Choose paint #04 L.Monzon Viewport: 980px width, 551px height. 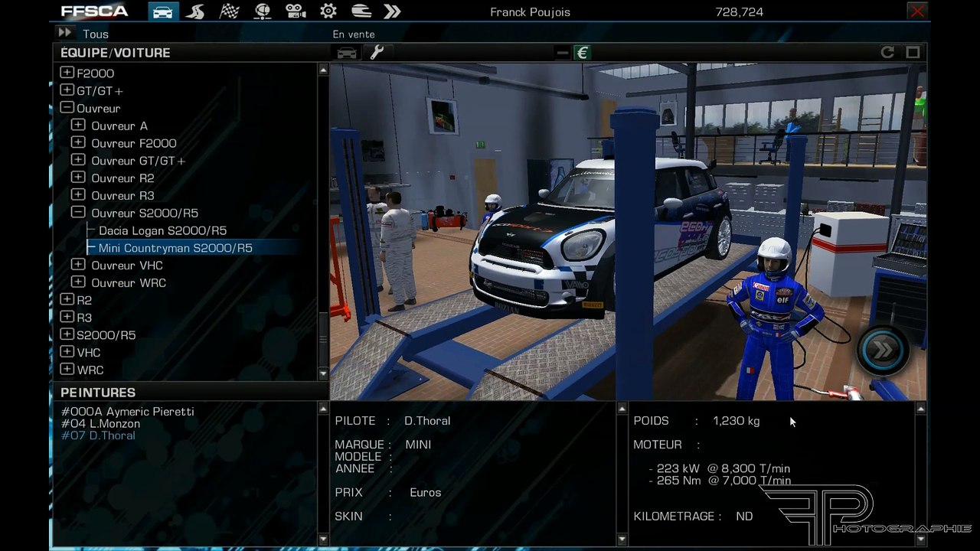[x=100, y=423]
